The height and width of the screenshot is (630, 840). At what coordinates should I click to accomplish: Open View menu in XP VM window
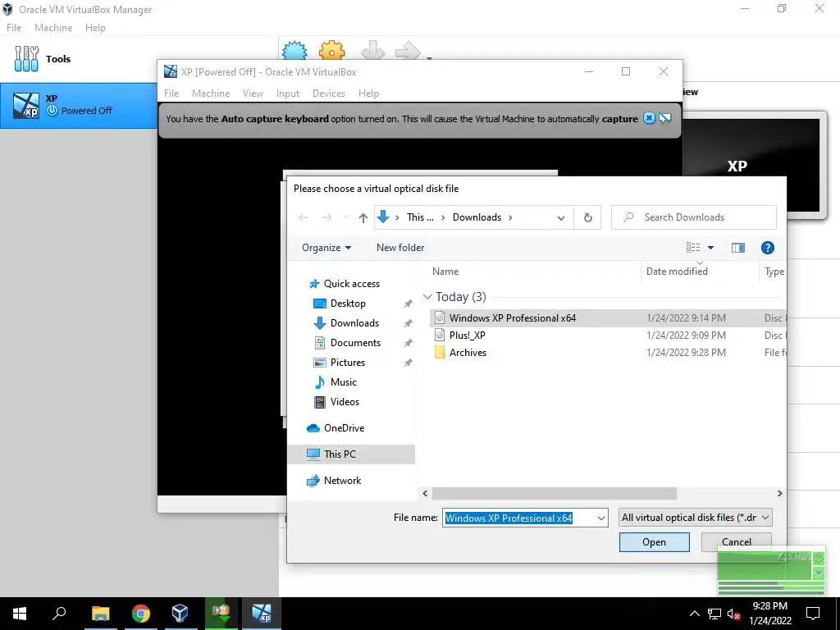[253, 94]
